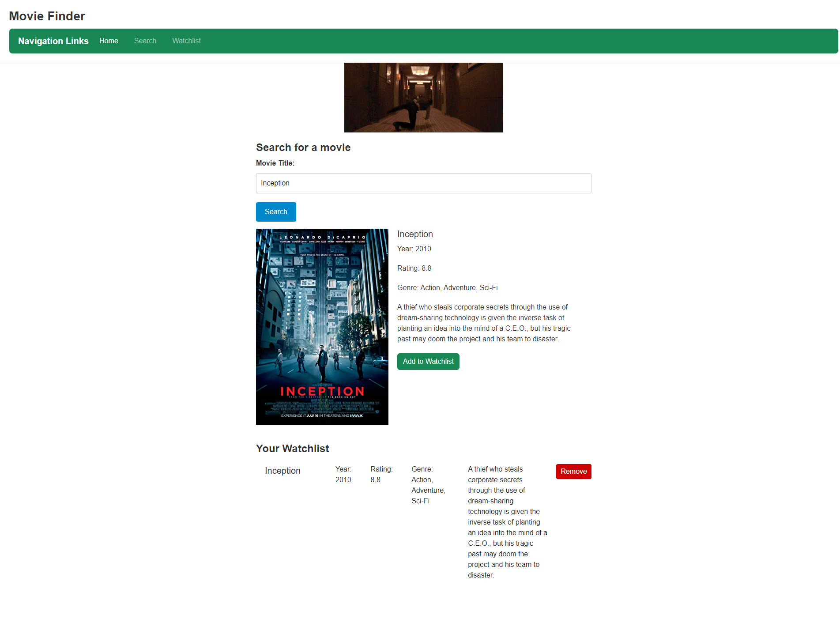Click the Search for a movie heading
Screen dimensions: 840x623
click(x=303, y=147)
